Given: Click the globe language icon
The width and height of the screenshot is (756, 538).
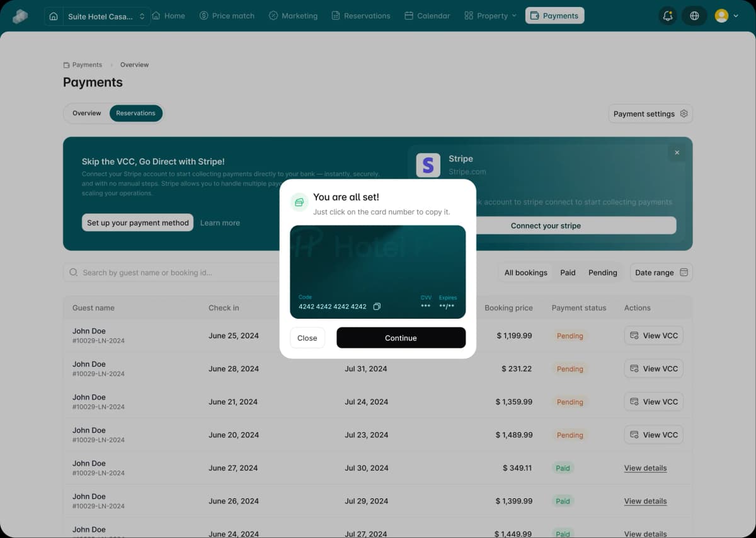Looking at the screenshot, I should [694, 16].
